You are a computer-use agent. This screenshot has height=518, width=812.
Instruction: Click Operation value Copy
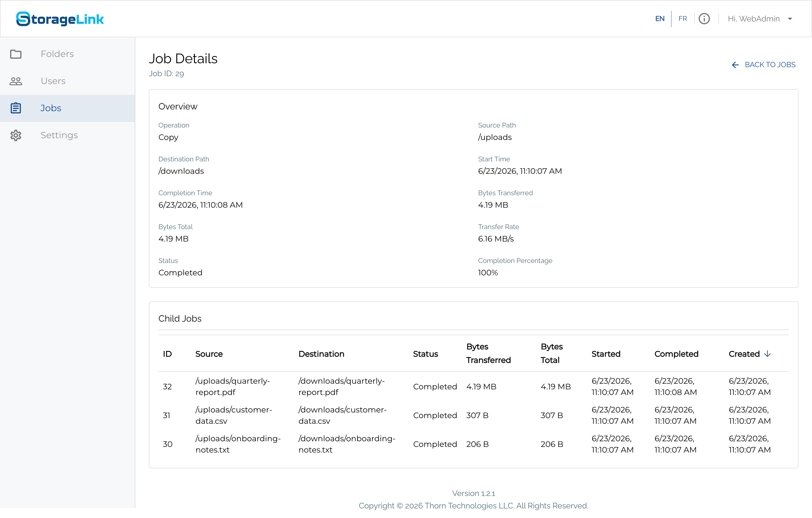168,137
